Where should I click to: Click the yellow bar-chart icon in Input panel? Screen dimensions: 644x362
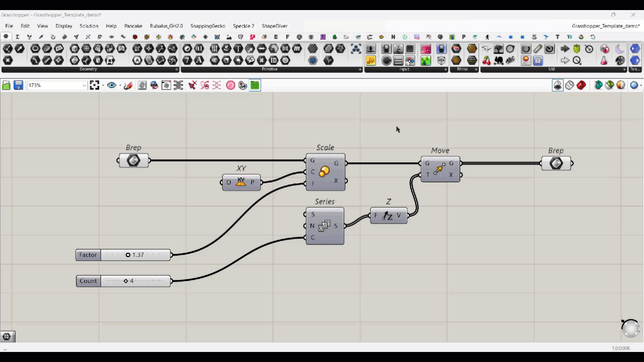coord(371,60)
